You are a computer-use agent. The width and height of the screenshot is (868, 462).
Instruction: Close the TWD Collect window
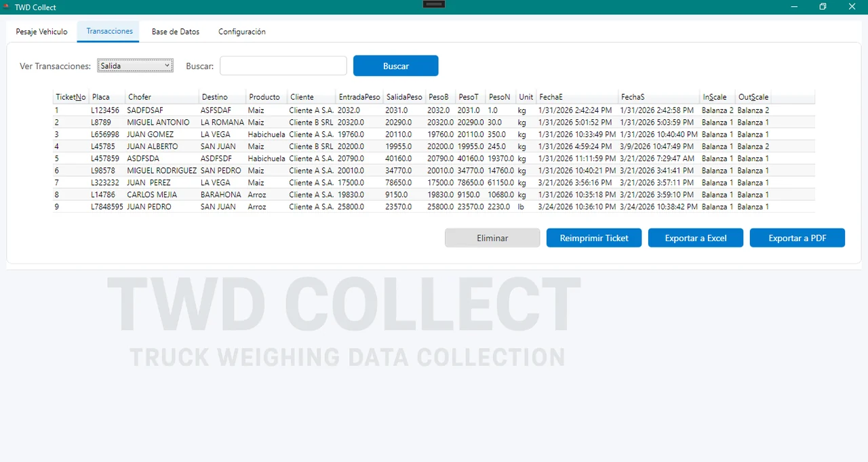tap(852, 7)
